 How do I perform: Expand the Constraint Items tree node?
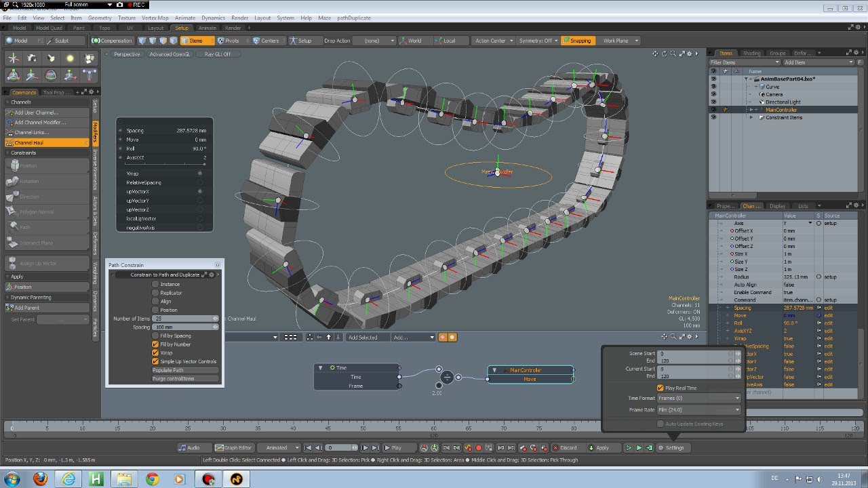coord(751,117)
